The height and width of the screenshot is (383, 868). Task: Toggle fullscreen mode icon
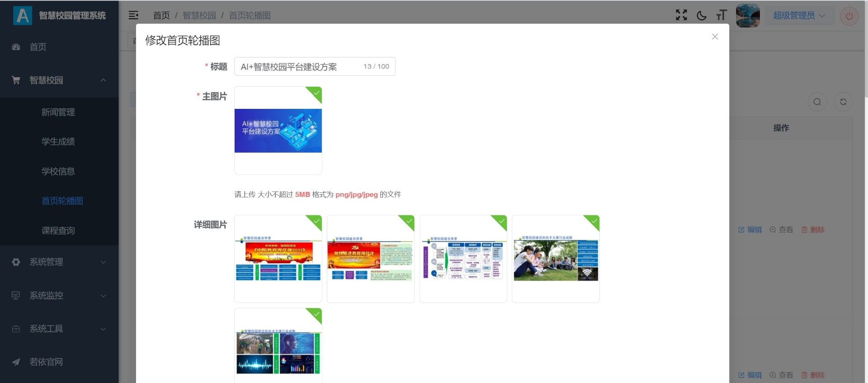(x=681, y=15)
